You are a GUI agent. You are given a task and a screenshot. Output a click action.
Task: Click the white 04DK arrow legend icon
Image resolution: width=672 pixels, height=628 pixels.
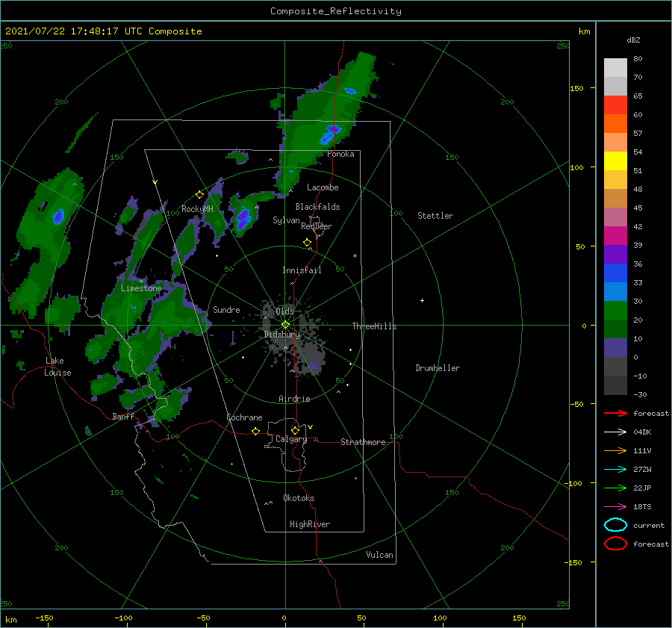coord(615,432)
